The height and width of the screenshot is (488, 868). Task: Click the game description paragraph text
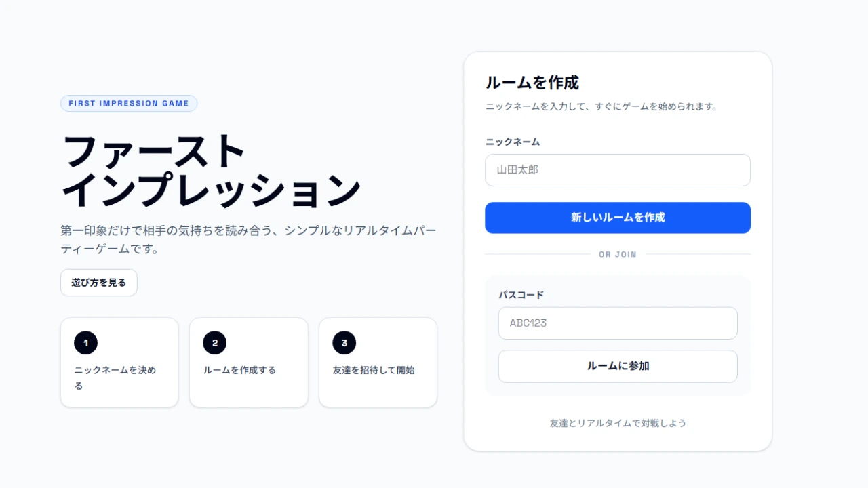pos(248,239)
